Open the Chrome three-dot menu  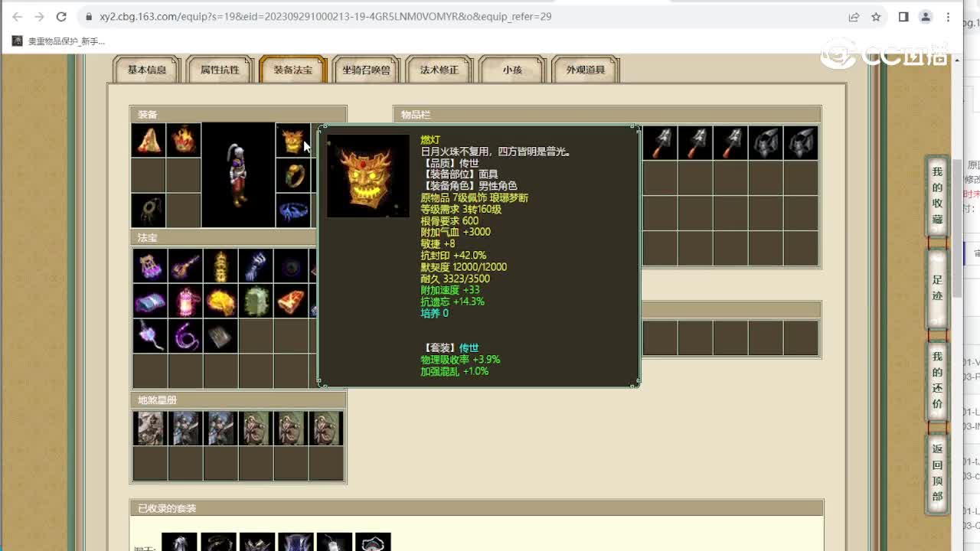click(x=949, y=17)
